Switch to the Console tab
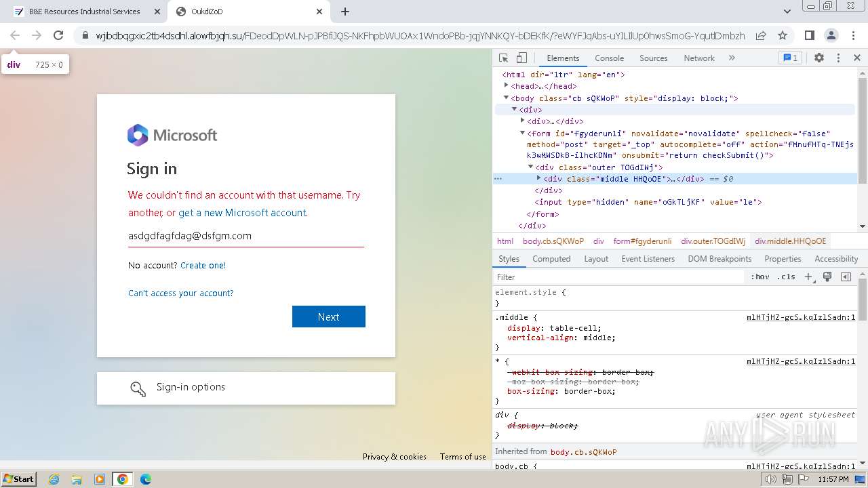This screenshot has width=868, height=488. pyautogui.click(x=609, y=58)
